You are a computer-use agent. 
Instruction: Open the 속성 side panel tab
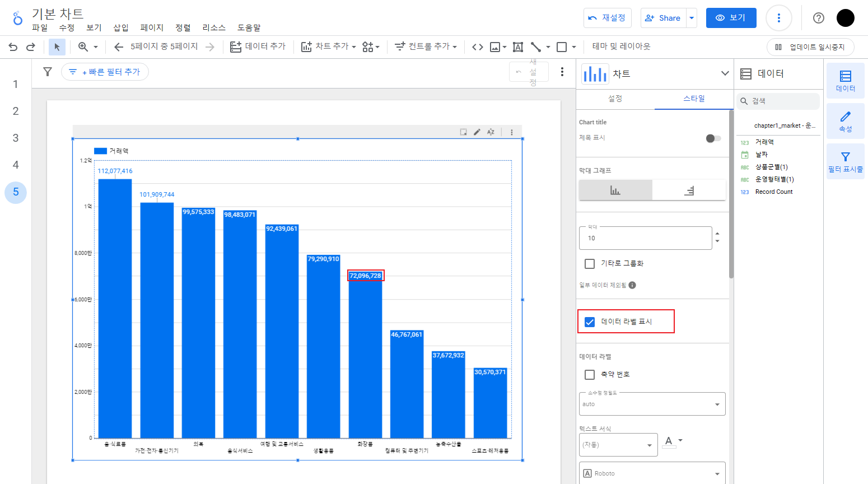[846, 121]
